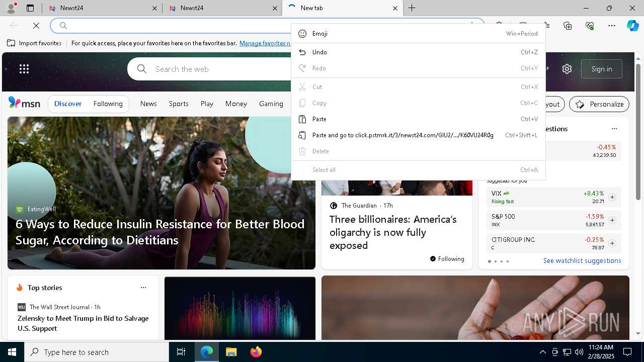Open Task View on taskbar
This screenshot has height=362, width=644.
tap(181, 352)
